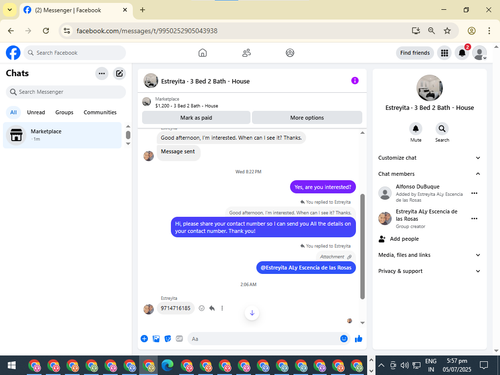Open options for member Estreyita Aly Escencia
Viewport: 500px width, 375px height.
tap(474, 218)
